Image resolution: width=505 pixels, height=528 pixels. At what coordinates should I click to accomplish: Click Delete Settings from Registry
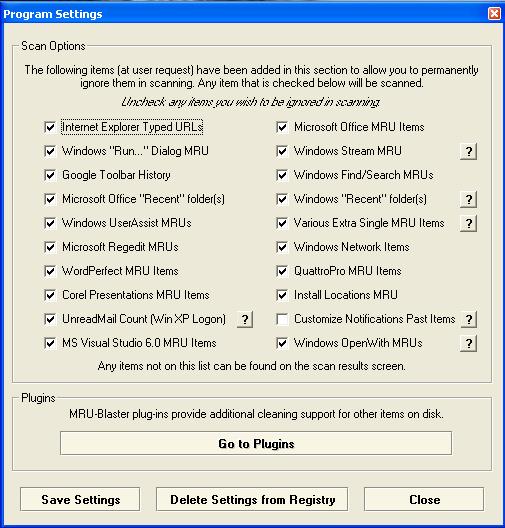(x=252, y=499)
